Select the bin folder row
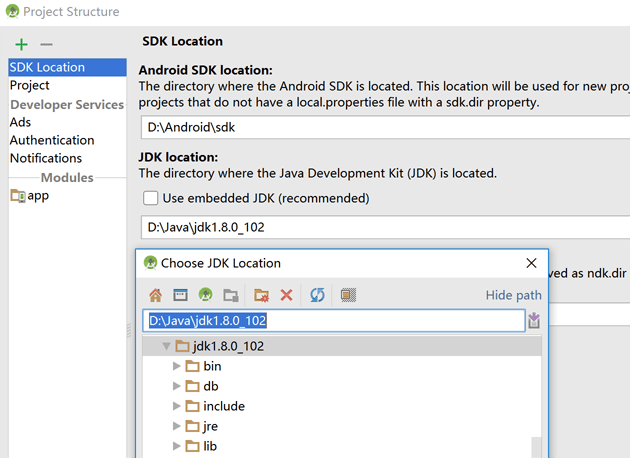 [x=342, y=366]
